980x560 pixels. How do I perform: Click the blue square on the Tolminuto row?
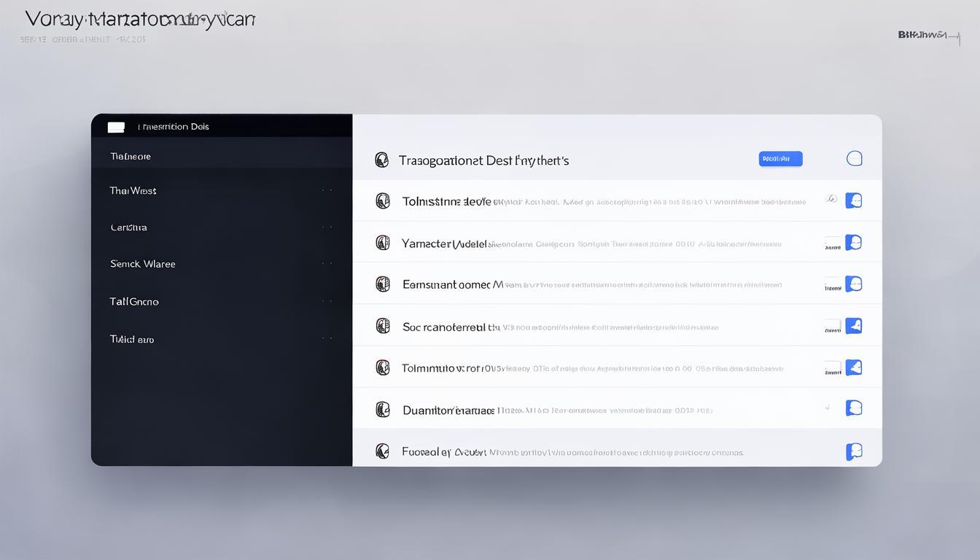click(853, 367)
